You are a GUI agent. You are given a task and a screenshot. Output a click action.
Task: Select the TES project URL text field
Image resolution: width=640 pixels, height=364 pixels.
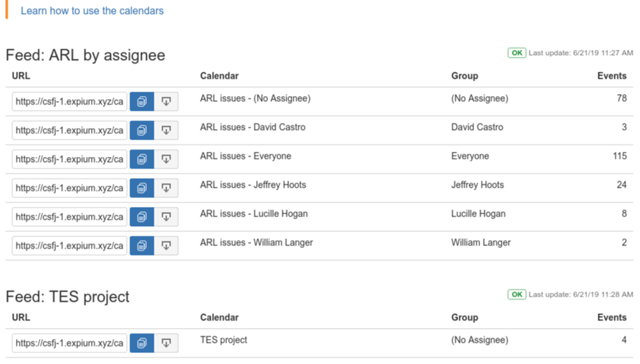click(x=70, y=343)
